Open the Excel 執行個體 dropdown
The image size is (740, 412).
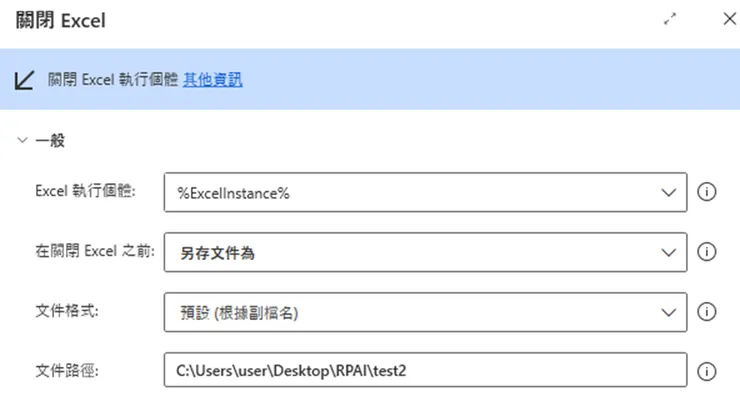click(x=425, y=192)
